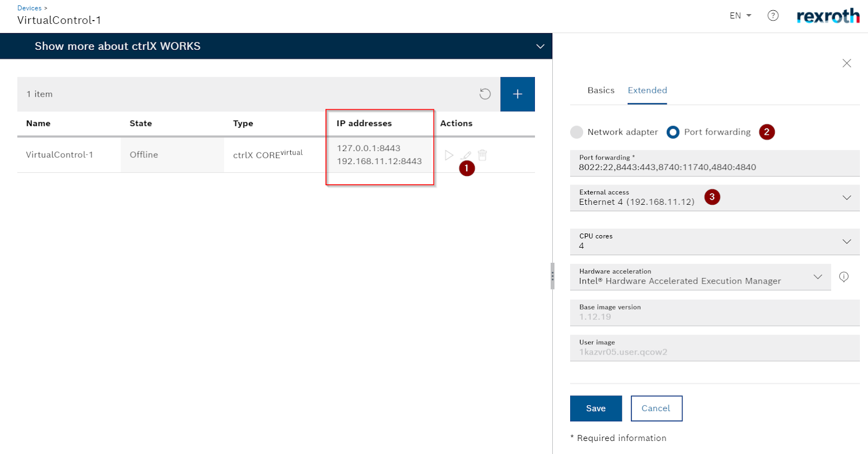Show hardware acceleration info
The image size is (868, 454).
[844, 277]
